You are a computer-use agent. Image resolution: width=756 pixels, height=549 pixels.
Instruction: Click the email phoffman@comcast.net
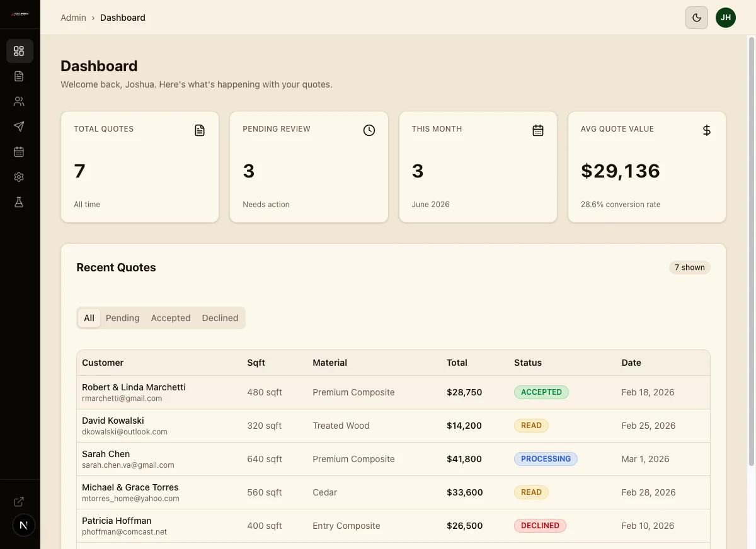click(x=124, y=532)
